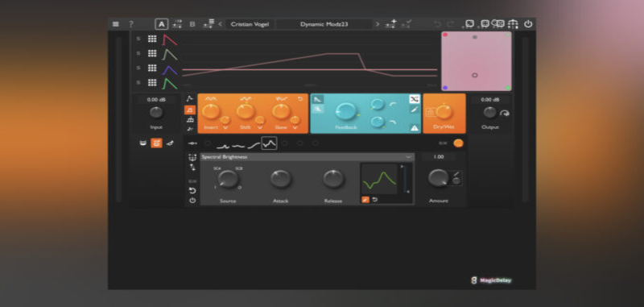
Task: Expand the Shift dropdown chevron
Action: click(259, 127)
